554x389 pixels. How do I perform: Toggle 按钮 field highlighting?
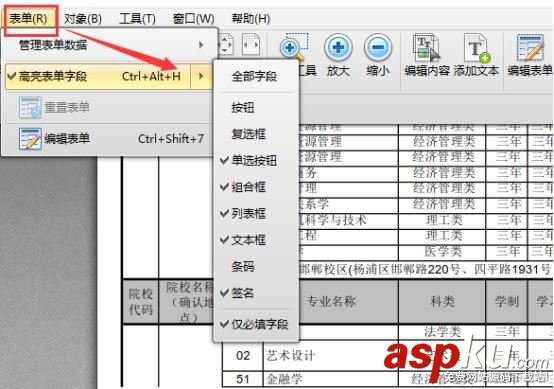[x=256, y=107]
